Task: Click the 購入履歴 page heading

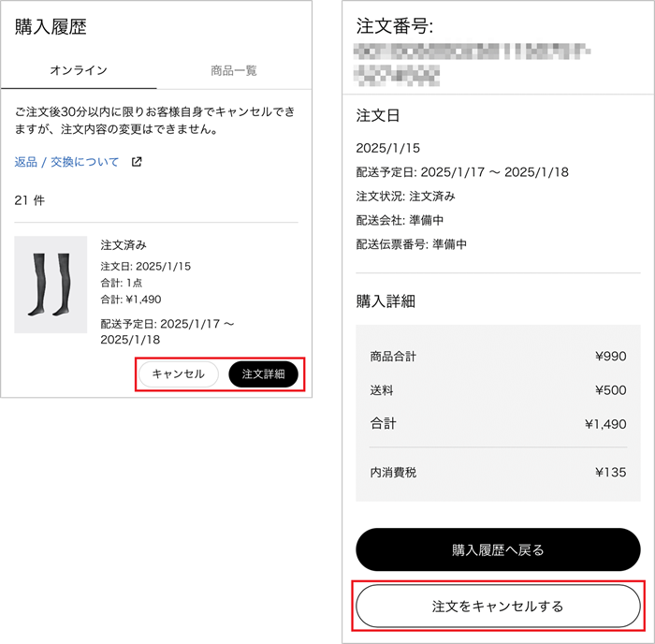Action: 51,27
